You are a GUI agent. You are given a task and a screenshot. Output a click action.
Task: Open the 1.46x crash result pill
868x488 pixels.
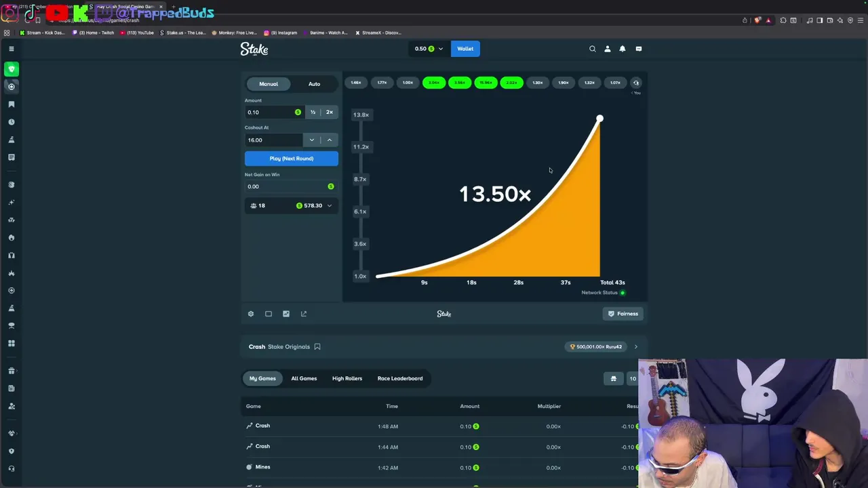356,83
